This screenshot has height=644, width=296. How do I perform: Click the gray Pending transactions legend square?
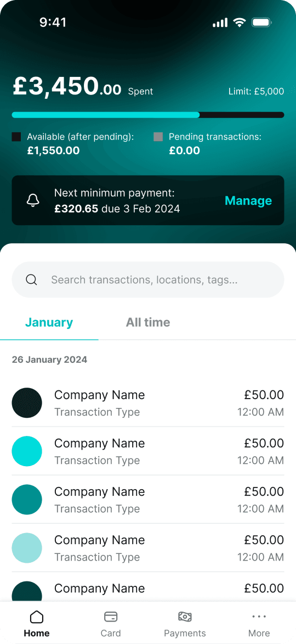158,137
